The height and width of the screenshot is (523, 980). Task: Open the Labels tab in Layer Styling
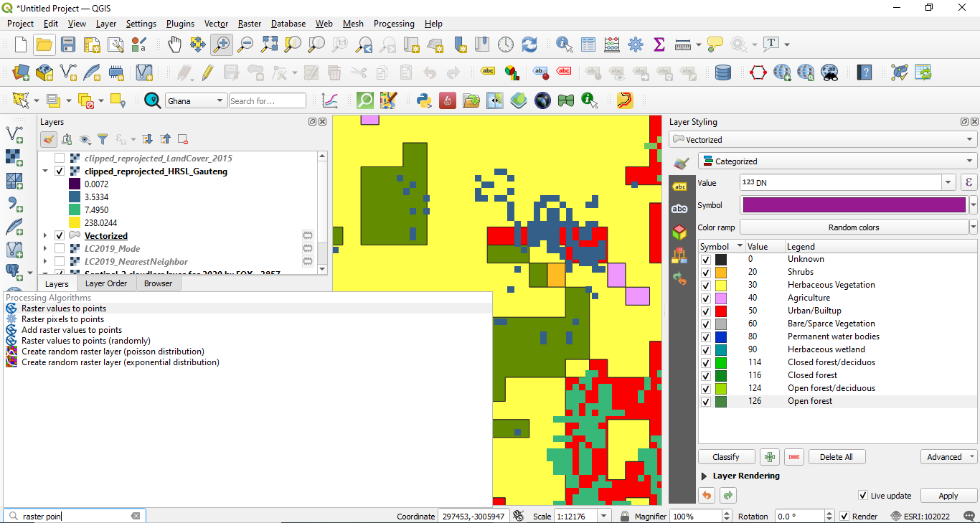tap(679, 187)
